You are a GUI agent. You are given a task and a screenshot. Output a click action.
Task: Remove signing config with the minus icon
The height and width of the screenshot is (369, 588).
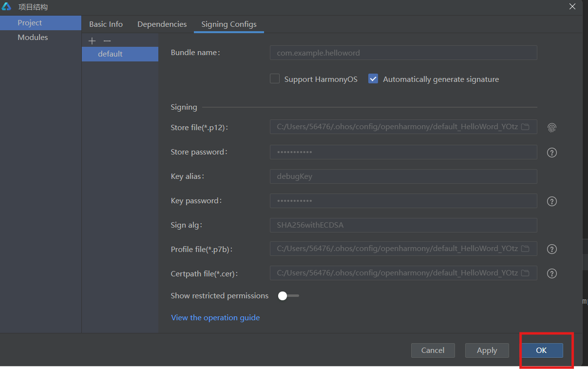(107, 41)
